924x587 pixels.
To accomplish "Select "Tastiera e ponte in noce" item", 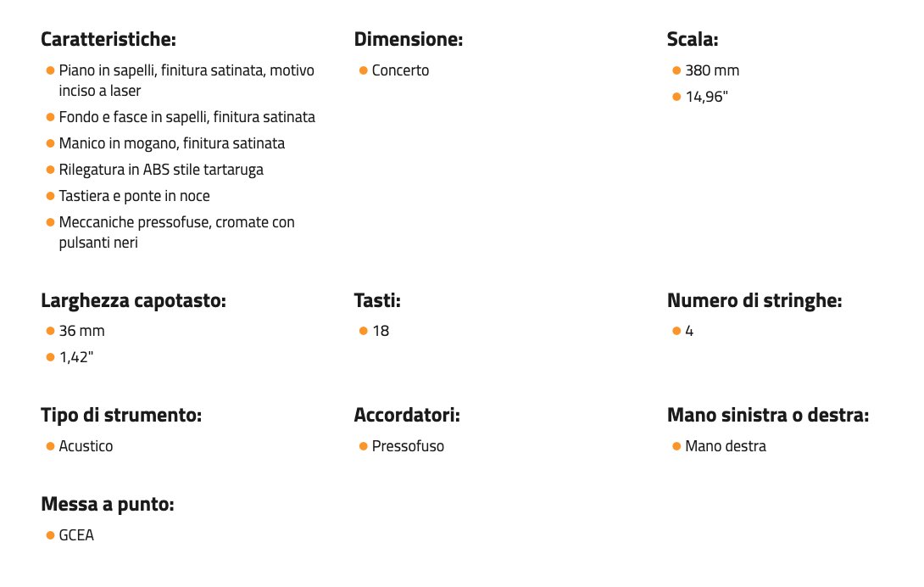I will point(134,196).
